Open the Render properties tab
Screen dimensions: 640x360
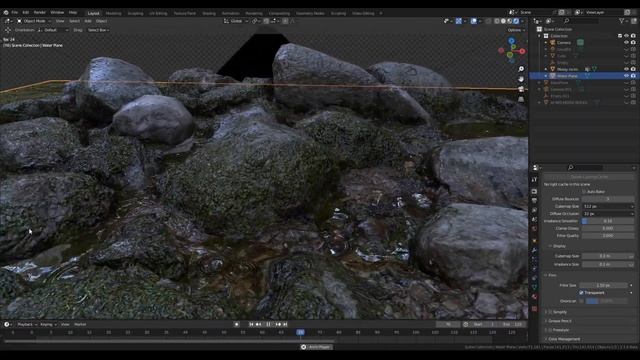tap(535, 191)
